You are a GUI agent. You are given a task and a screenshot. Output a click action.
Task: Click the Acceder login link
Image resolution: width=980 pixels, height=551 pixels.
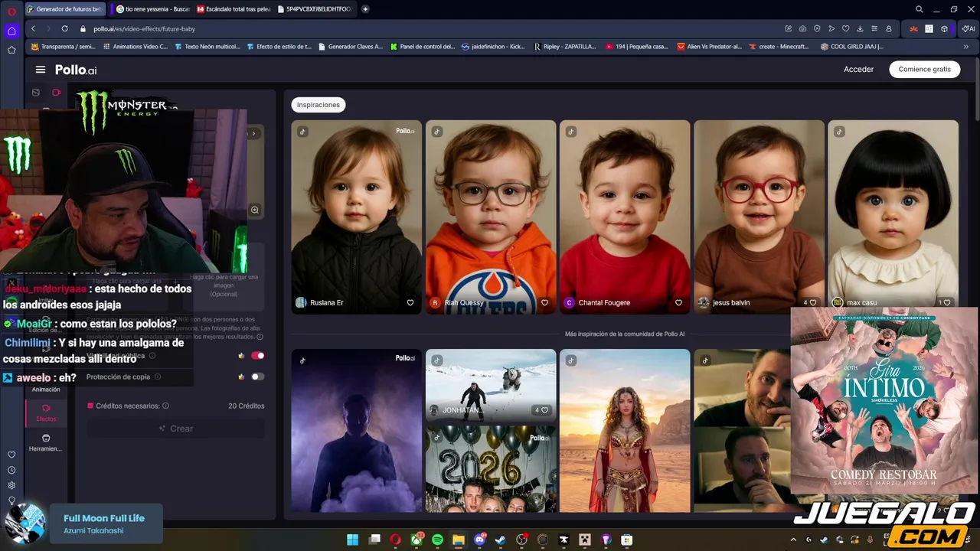[858, 69]
